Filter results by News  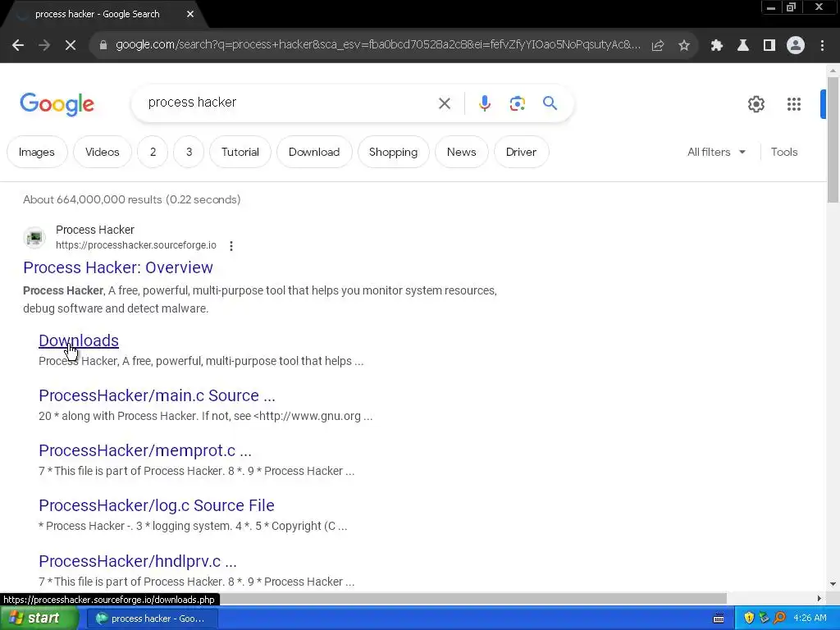pyautogui.click(x=461, y=152)
